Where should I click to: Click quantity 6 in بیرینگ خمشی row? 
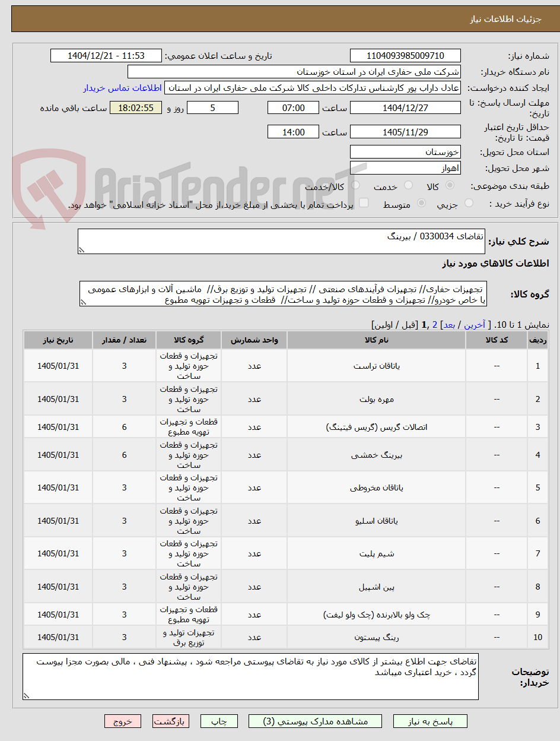click(x=124, y=455)
